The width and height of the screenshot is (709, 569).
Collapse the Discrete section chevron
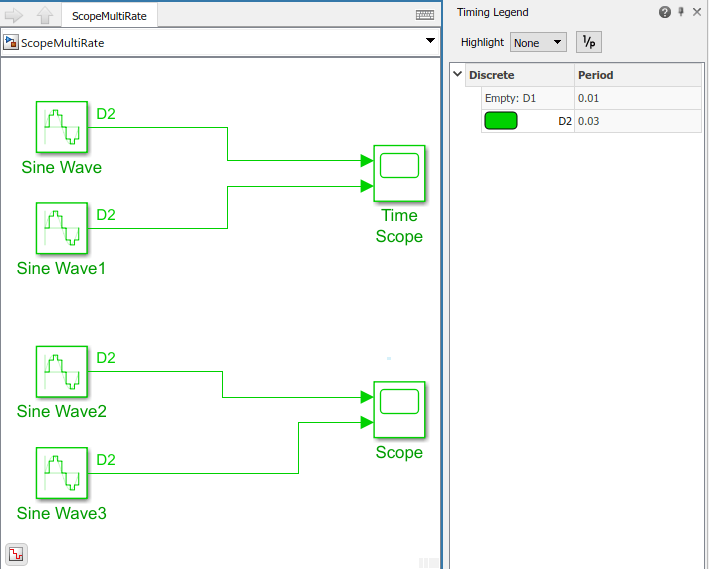(x=458, y=74)
